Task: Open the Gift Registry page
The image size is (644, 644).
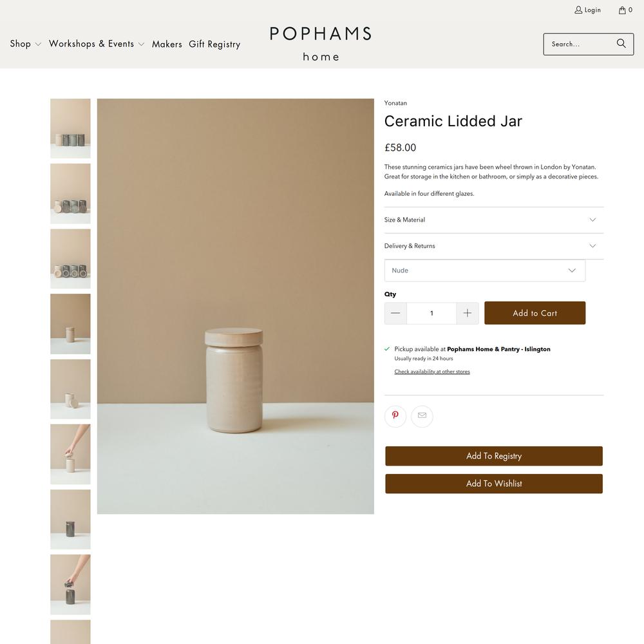Action: pyautogui.click(x=214, y=44)
